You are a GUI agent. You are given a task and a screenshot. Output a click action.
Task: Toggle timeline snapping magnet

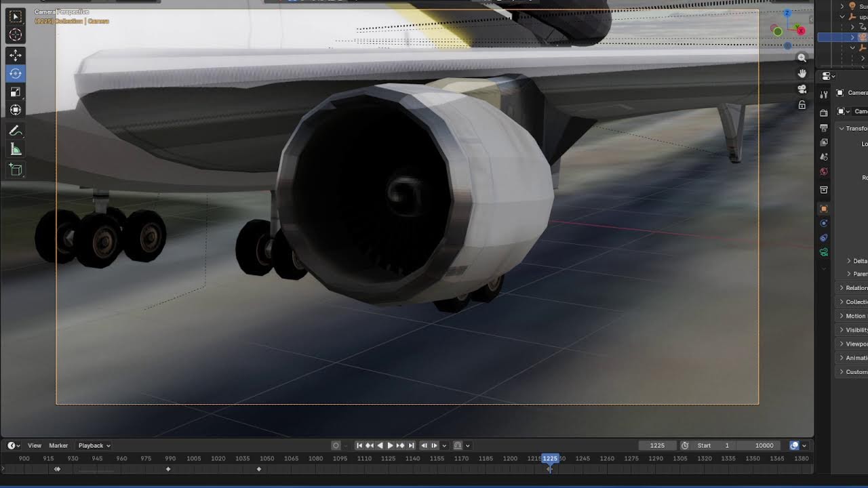[x=458, y=445]
